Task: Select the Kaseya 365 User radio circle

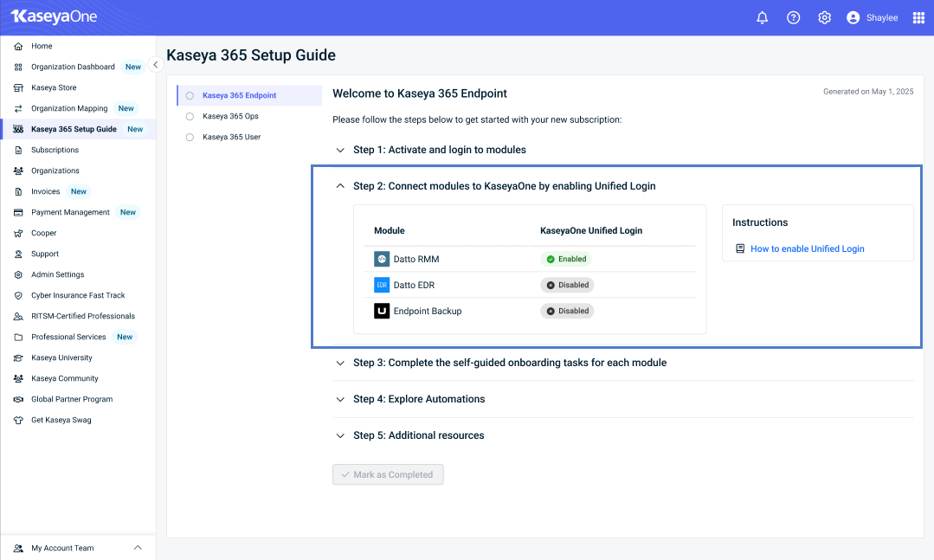Action: pyautogui.click(x=190, y=137)
